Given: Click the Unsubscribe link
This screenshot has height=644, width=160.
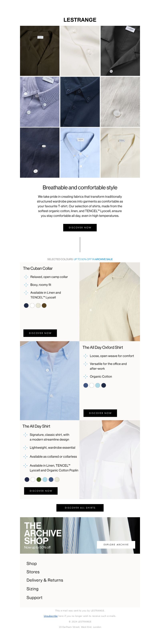Looking at the screenshot, I should click(x=51, y=616).
